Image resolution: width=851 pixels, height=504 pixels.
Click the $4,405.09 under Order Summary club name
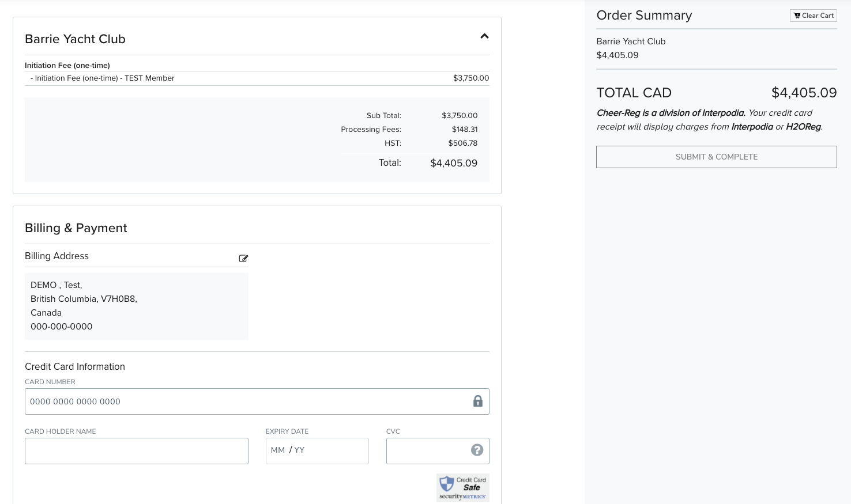pos(617,55)
